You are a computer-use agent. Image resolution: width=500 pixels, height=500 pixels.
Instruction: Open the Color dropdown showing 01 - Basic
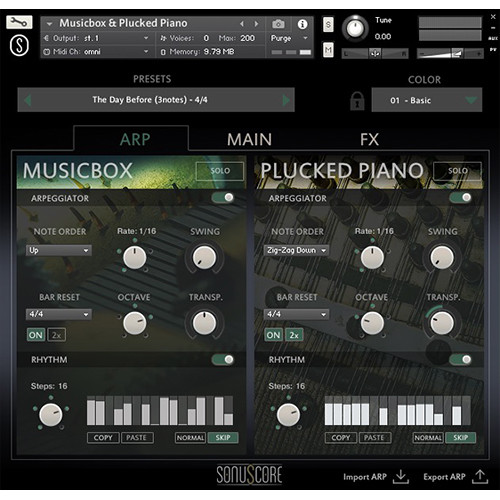(x=427, y=100)
